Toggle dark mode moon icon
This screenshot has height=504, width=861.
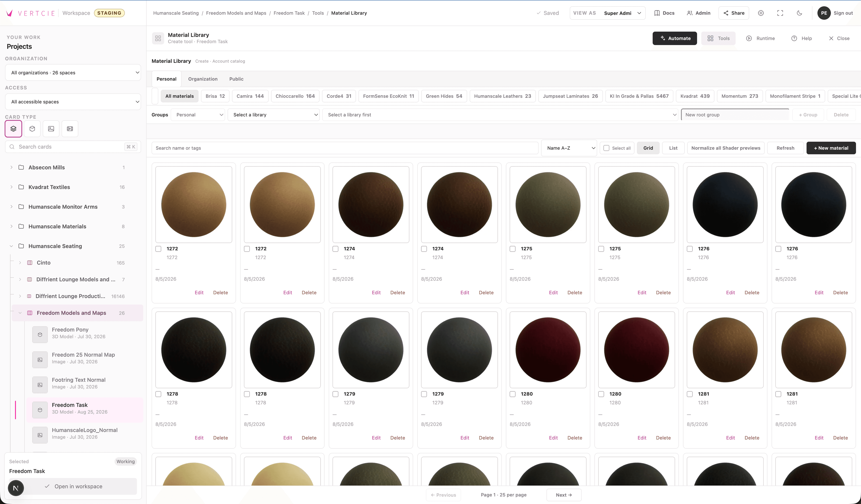tap(800, 13)
